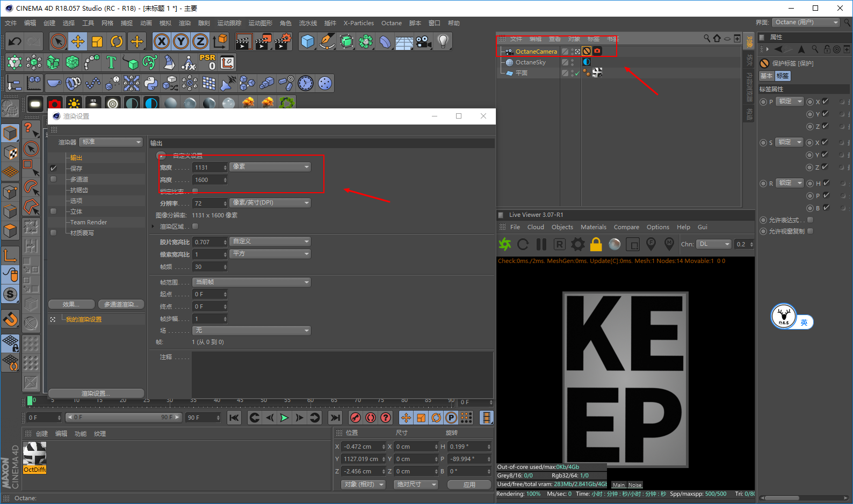Image resolution: width=853 pixels, height=504 pixels.
Task: Click the light bulb icon in the toolbar
Action: [x=443, y=41]
